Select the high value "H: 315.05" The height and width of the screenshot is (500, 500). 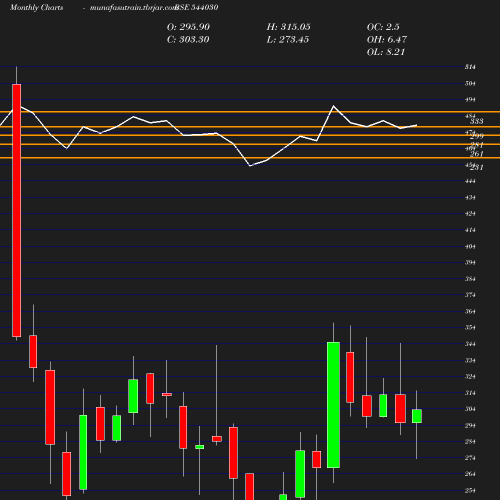coord(288,27)
